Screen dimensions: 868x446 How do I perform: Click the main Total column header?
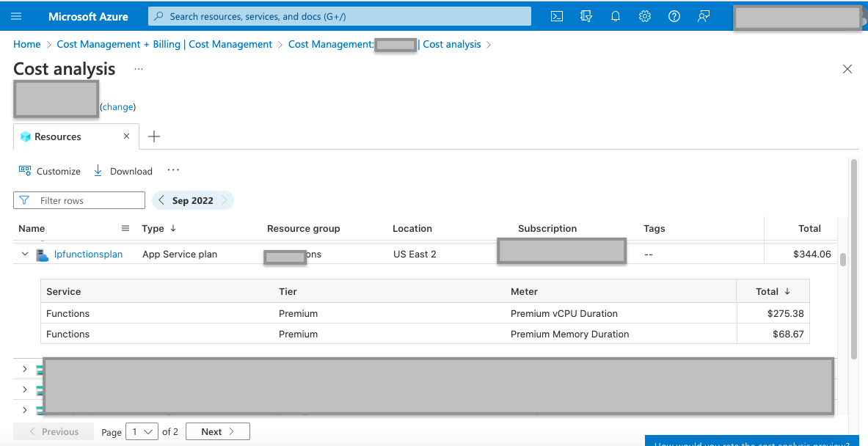[x=809, y=229]
